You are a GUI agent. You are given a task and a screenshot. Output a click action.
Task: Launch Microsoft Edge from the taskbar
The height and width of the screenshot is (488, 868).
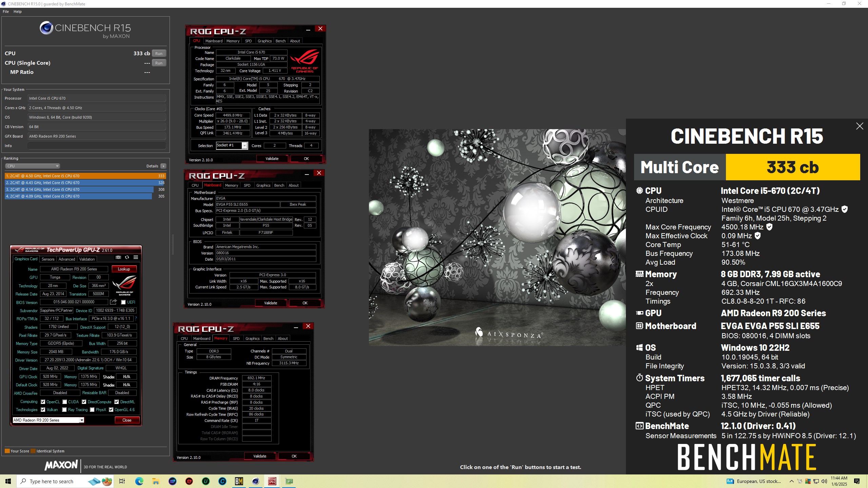pyautogui.click(x=139, y=481)
